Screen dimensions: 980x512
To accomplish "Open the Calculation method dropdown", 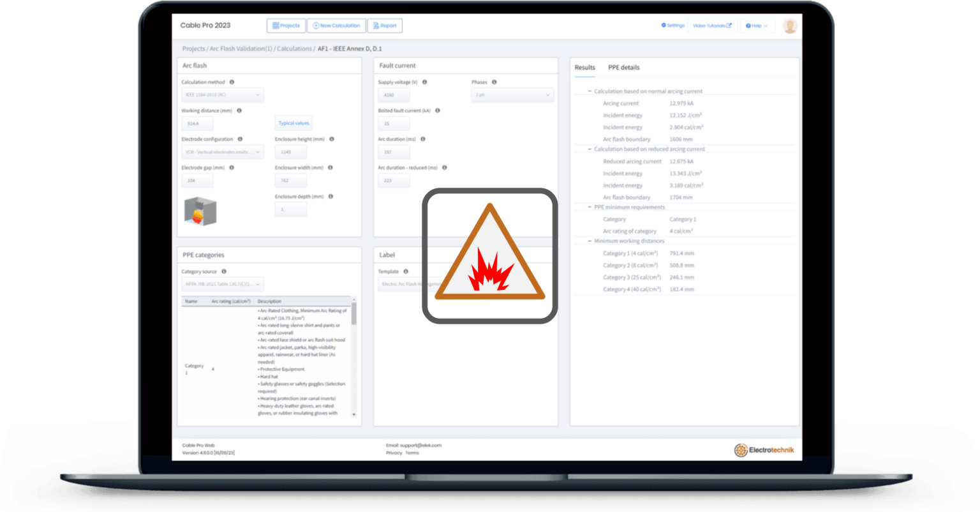I will [x=223, y=94].
